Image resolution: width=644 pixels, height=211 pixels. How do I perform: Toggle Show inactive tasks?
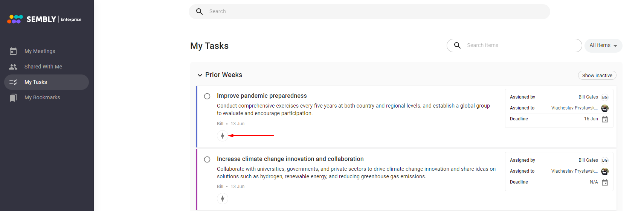pyautogui.click(x=597, y=75)
